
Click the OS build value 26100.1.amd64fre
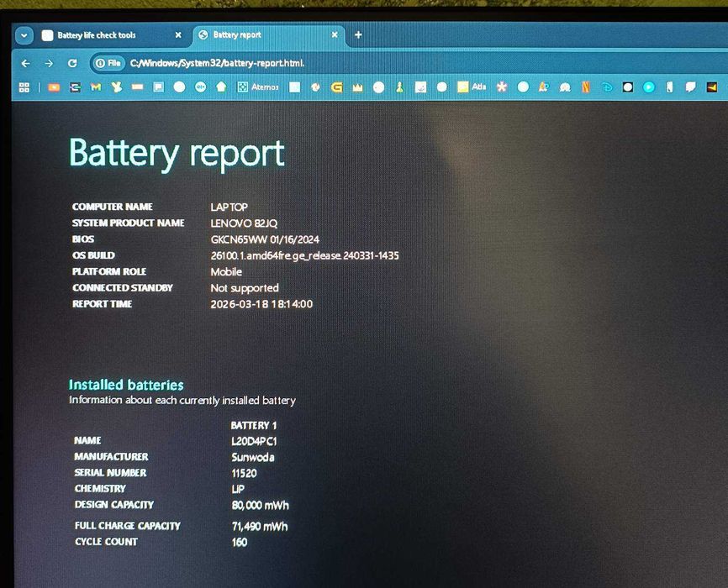point(304,255)
